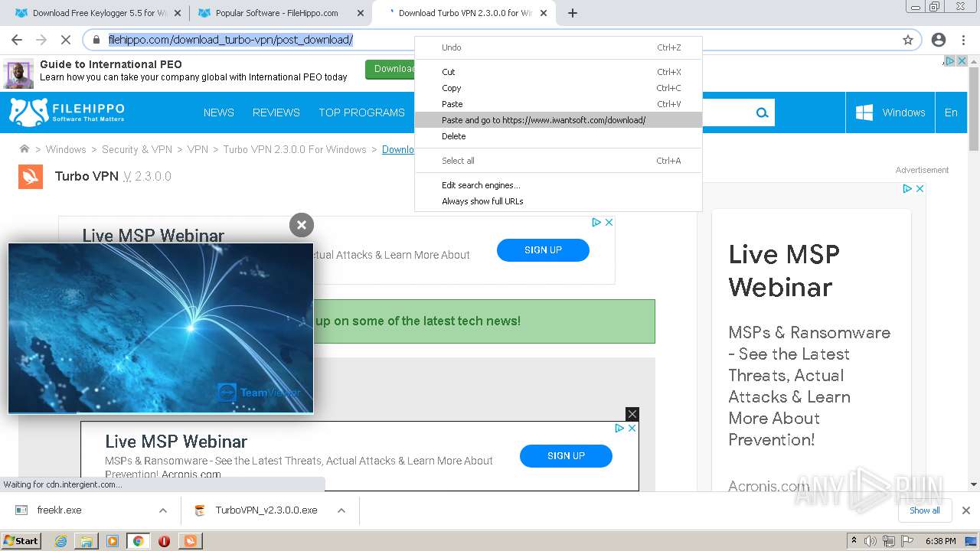Go to Windows breadcrumb link
Viewport: 980px width, 551px height.
[x=66, y=149]
